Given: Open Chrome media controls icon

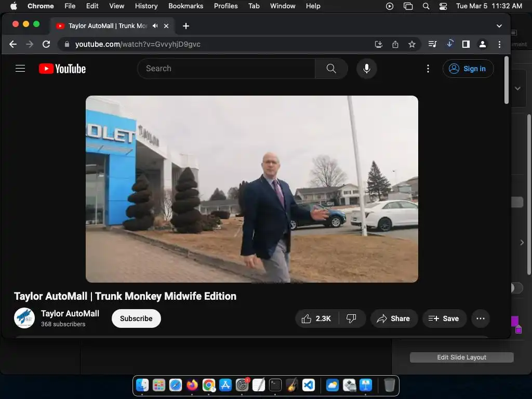Looking at the screenshot, I should pyautogui.click(x=433, y=44).
